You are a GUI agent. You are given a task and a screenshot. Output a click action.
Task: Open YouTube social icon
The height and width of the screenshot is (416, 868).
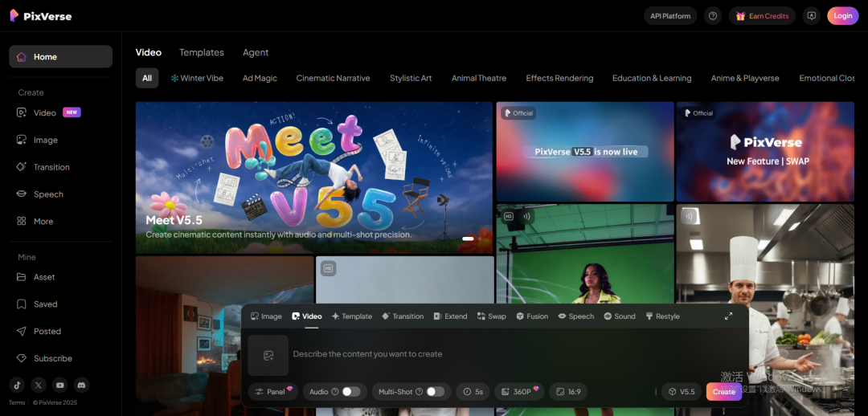pyautogui.click(x=59, y=385)
